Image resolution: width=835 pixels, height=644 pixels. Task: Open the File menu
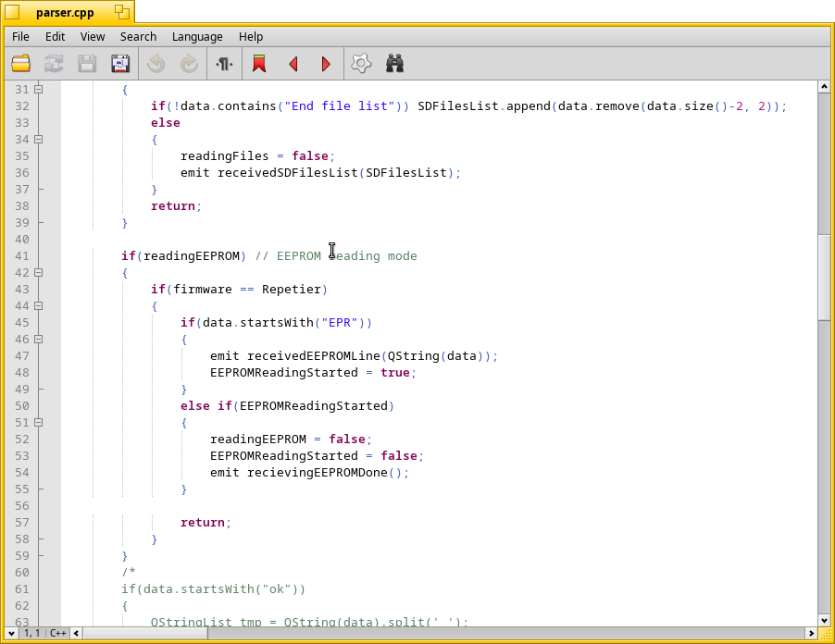click(x=20, y=37)
